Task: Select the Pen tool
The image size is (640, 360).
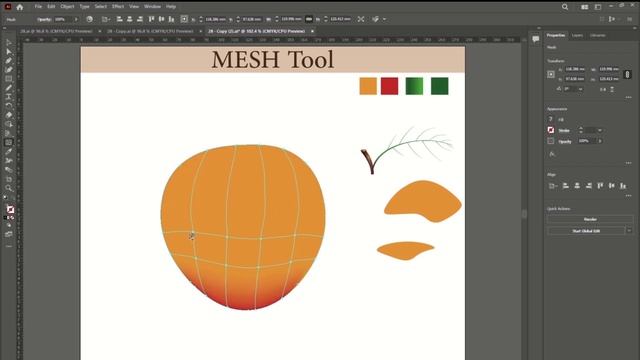Action: point(9,61)
